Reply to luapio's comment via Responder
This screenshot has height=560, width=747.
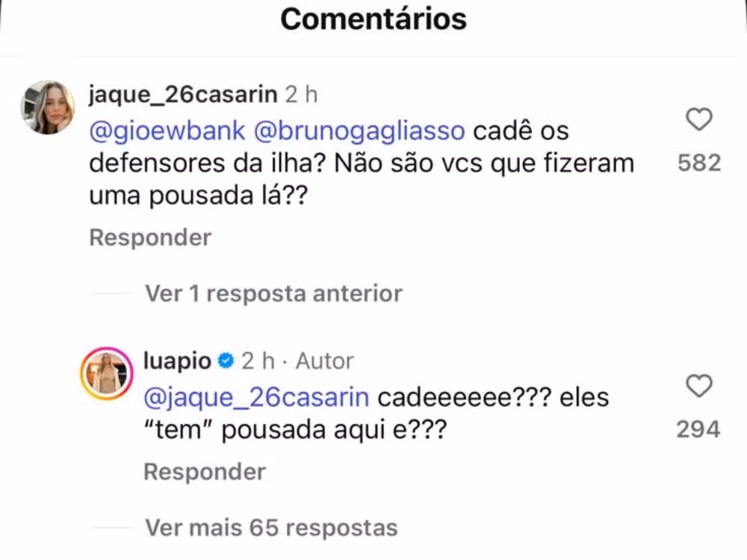pos(204,472)
